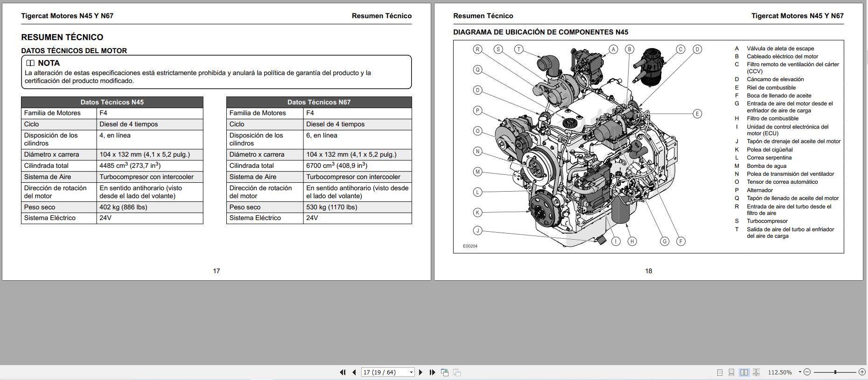
Task: Click the 'Datos Técnicos N45' table header
Action: point(112,102)
